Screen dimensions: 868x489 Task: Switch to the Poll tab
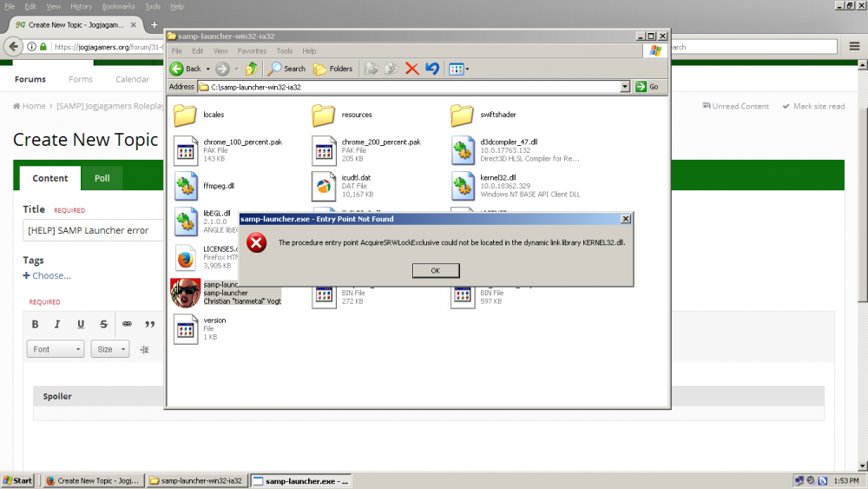click(102, 178)
